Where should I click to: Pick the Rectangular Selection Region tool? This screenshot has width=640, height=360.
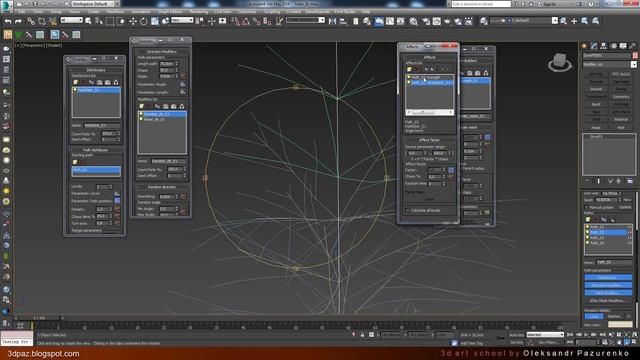110,21
